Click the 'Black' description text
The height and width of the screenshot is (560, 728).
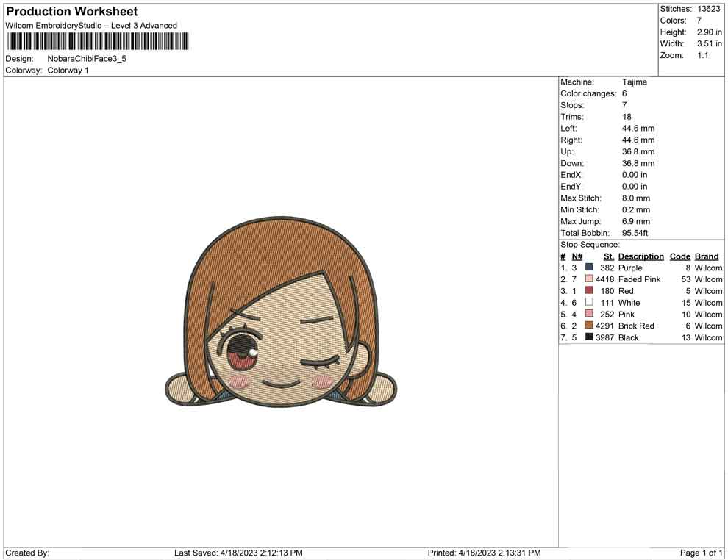[x=629, y=337]
